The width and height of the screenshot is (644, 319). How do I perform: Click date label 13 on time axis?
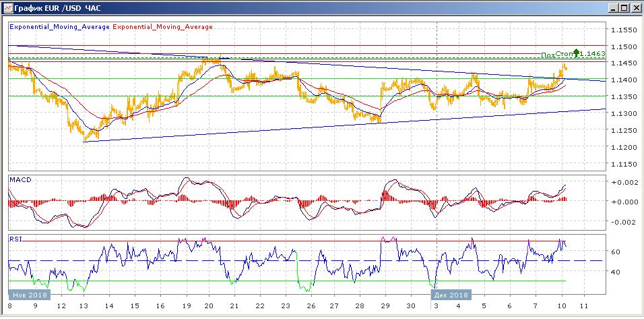point(84,306)
